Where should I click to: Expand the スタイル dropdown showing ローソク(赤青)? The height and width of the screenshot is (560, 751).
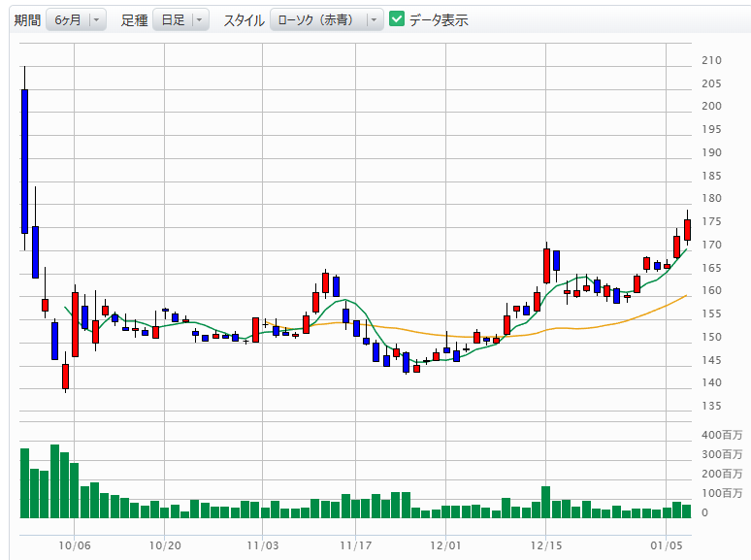point(326,19)
